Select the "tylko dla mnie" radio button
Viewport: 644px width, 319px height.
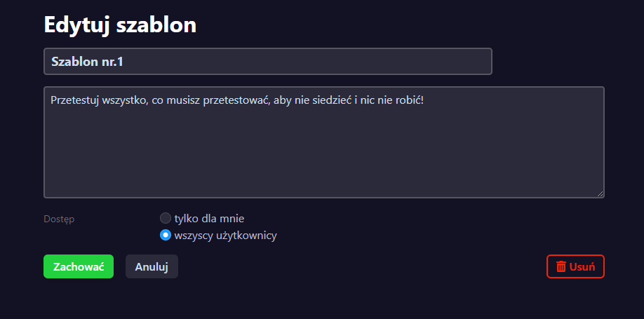pos(166,218)
